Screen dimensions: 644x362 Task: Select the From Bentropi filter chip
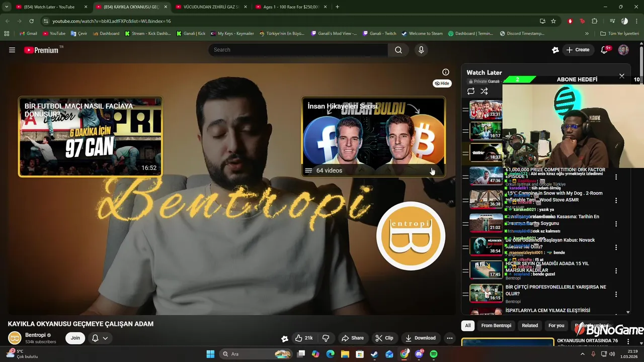496,325
